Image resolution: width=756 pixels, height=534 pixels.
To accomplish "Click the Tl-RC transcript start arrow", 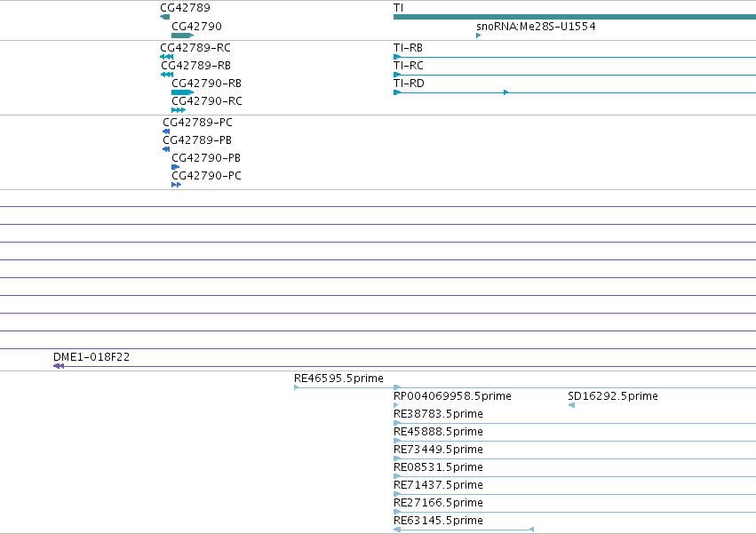I will [x=397, y=75].
